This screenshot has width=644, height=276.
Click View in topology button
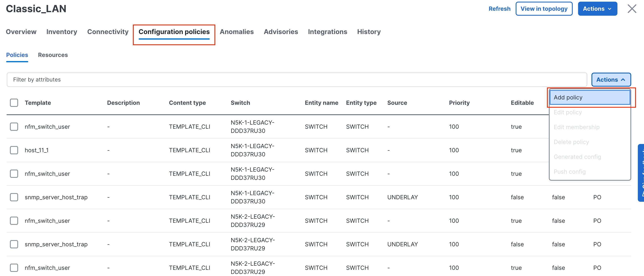[x=544, y=9]
